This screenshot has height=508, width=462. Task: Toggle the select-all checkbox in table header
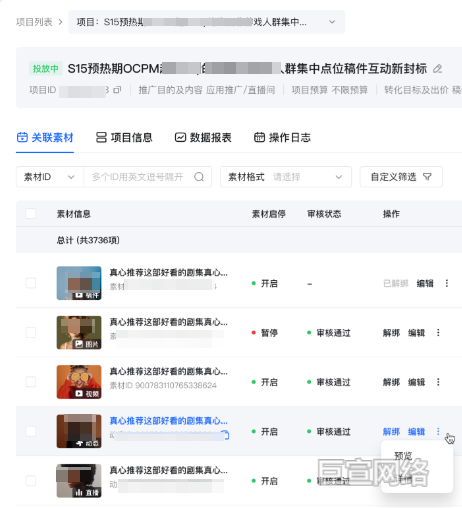[31, 213]
